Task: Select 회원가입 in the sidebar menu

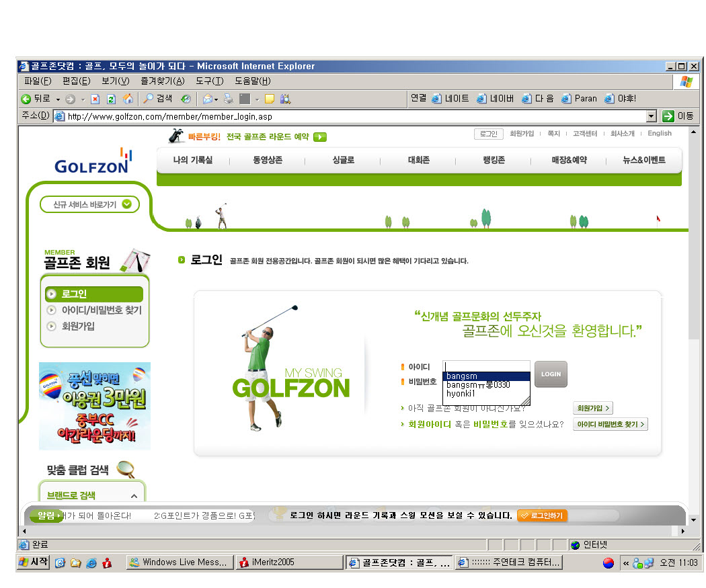Action: click(78, 326)
